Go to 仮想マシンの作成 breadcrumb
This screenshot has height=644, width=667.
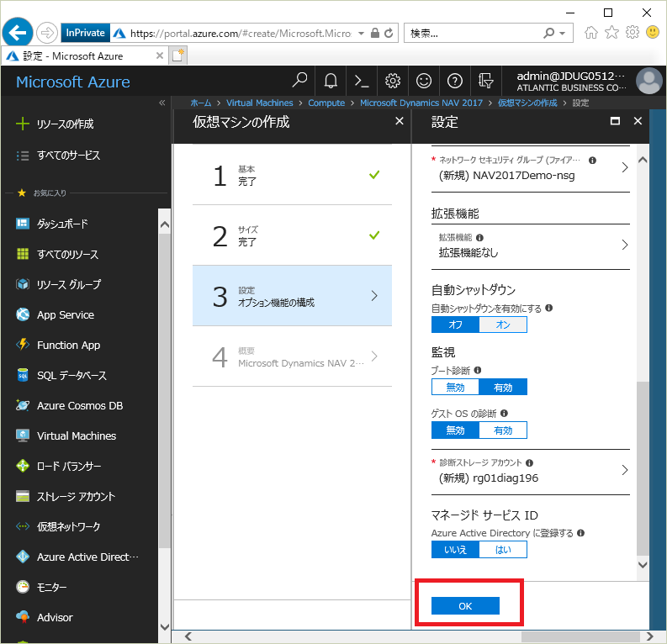point(527,103)
